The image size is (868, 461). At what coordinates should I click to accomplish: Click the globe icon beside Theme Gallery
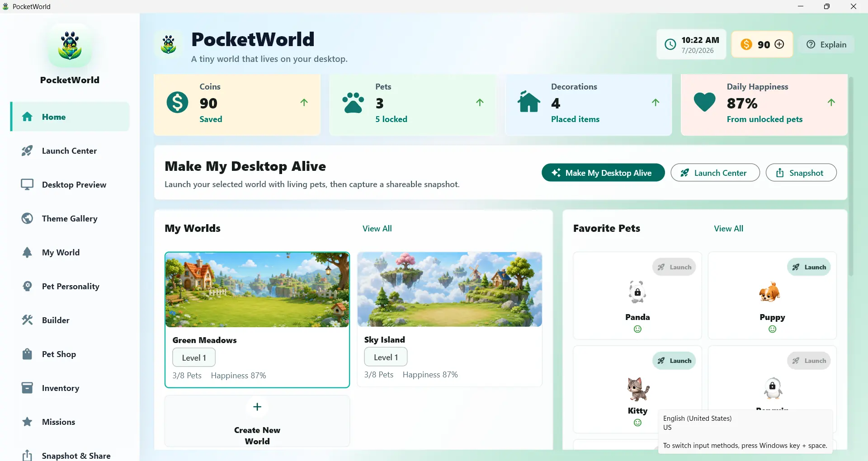click(x=27, y=219)
